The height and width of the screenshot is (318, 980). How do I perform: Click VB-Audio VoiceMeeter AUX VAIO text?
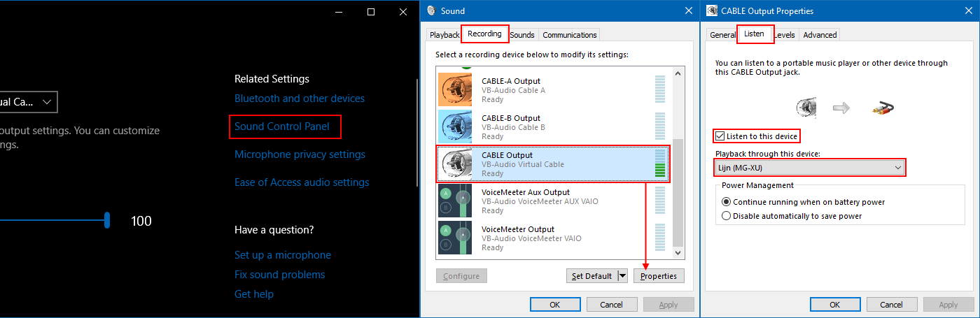(x=540, y=201)
